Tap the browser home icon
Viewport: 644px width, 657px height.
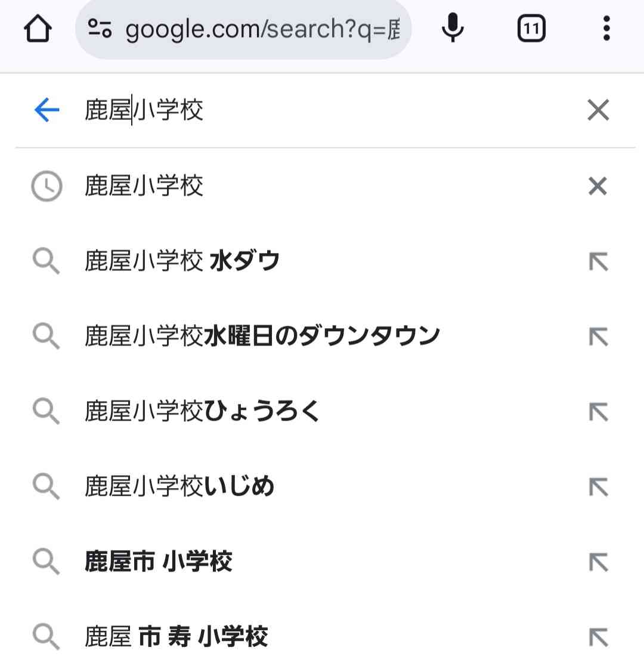tap(38, 29)
